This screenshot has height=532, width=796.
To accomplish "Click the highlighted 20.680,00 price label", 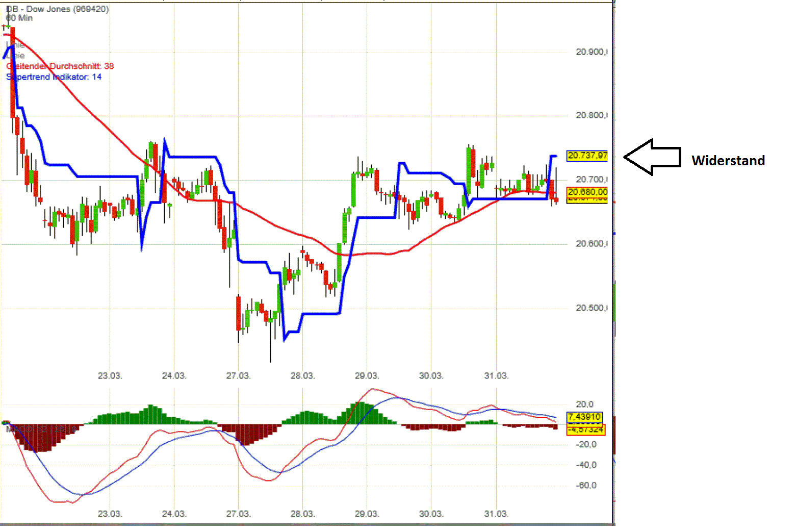I will pos(586,192).
